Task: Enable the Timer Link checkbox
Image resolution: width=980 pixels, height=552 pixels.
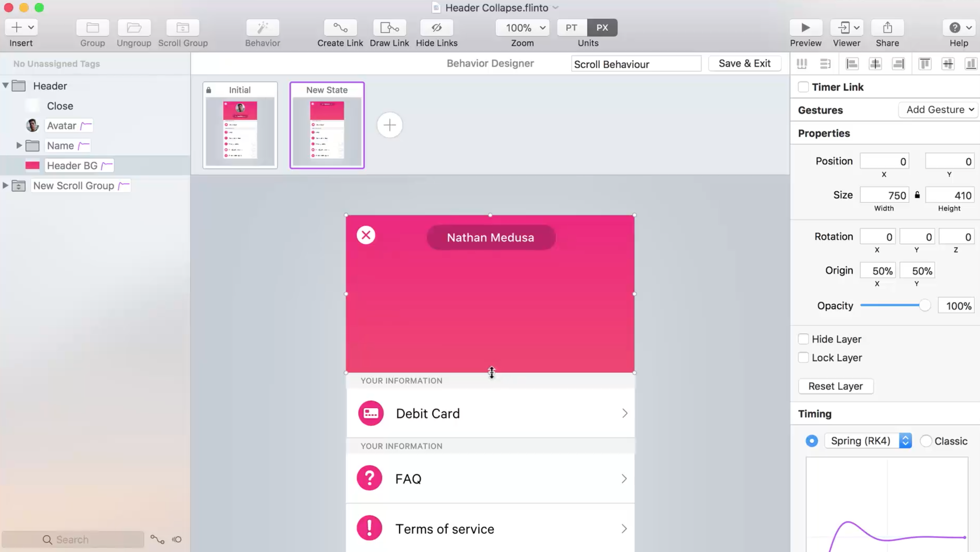Action: click(x=803, y=87)
